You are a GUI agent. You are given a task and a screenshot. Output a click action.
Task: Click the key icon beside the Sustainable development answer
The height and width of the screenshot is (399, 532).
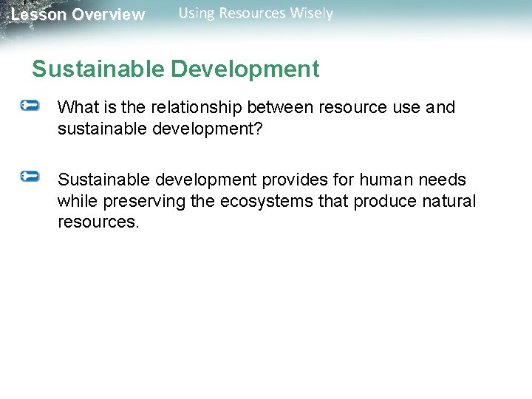click(30, 177)
